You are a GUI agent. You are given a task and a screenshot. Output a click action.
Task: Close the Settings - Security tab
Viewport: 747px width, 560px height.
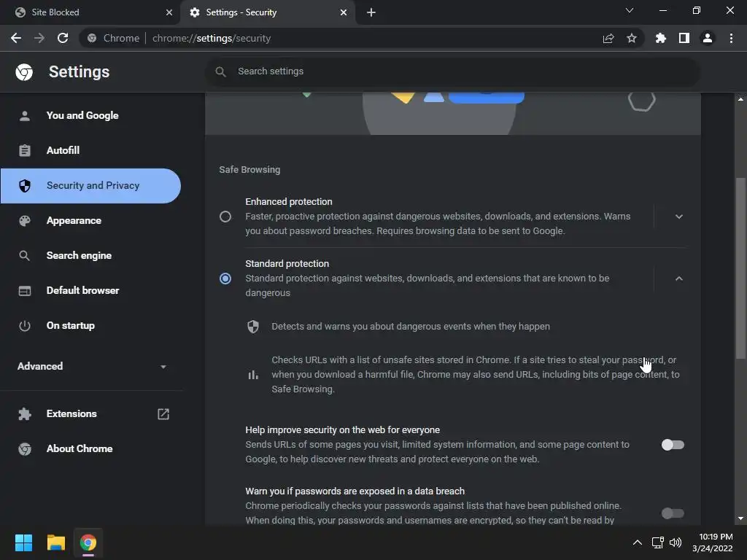[x=344, y=12]
